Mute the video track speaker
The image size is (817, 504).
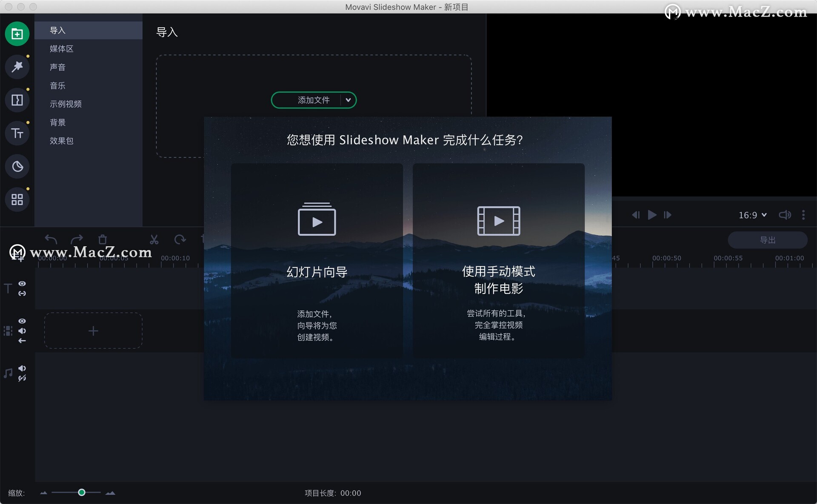[x=22, y=331]
